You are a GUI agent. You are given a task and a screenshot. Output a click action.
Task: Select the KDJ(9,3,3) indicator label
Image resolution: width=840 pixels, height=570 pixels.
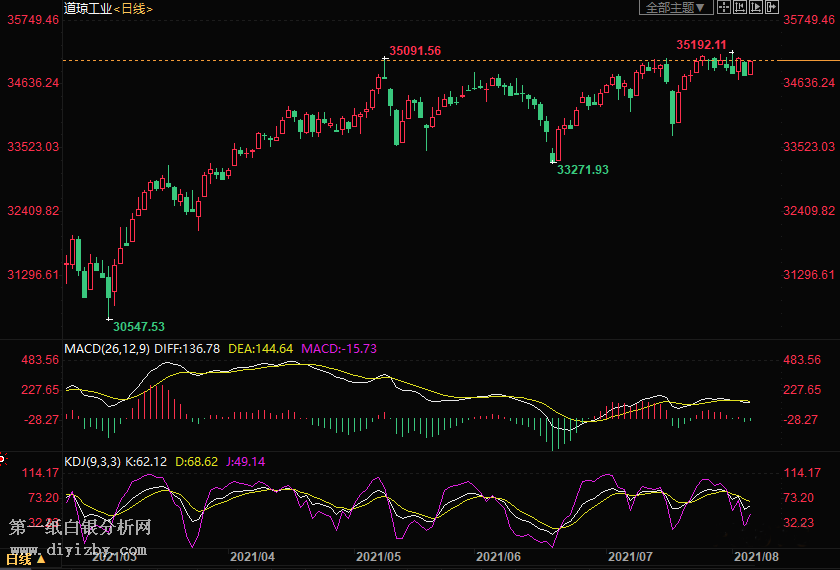point(94,461)
